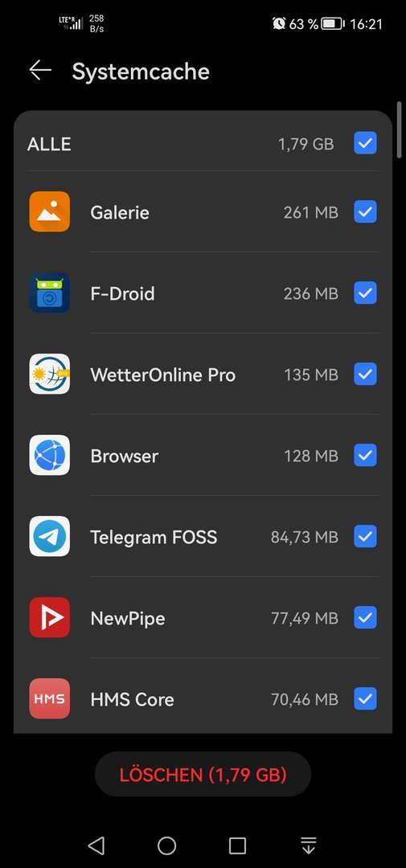This screenshot has width=406, height=868.
Task: Tap the Galerie app icon
Action: 50,211
